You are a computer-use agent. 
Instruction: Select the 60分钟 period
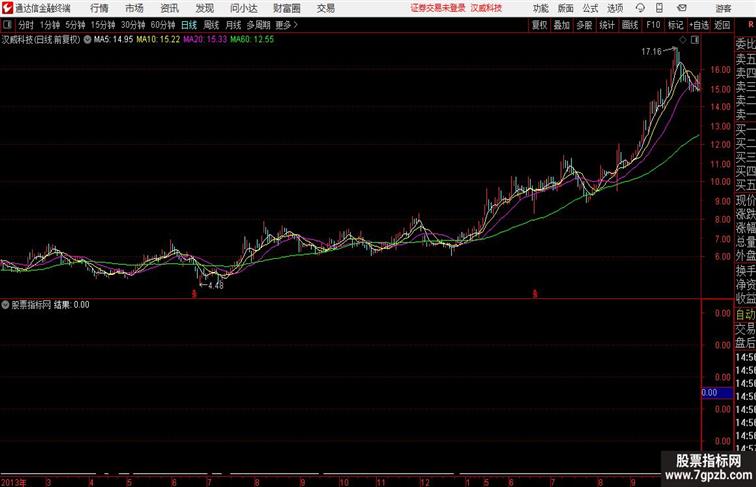click(163, 25)
